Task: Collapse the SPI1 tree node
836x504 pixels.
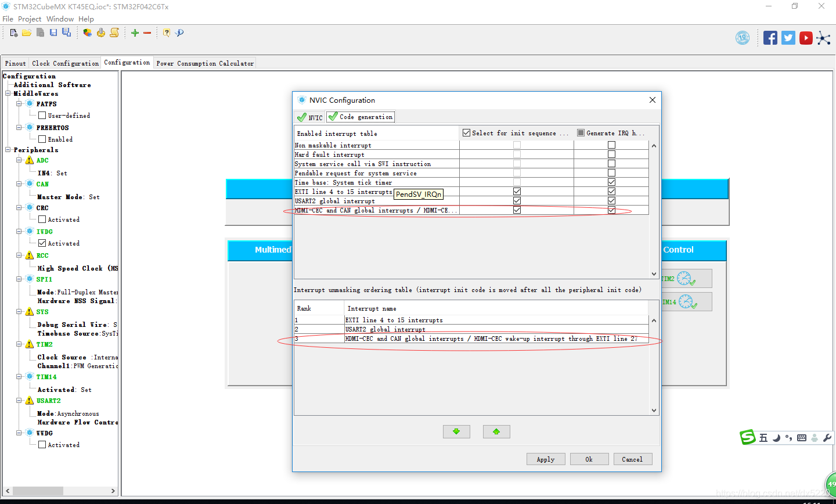Action: point(19,279)
